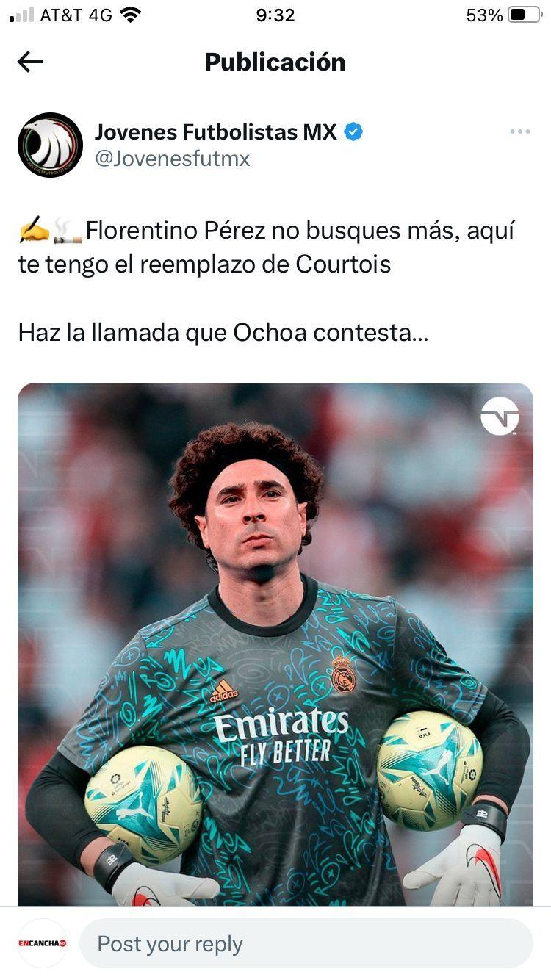Screen dimensions: 551x980
Task: Tap the cellular signal bars
Action: pos(22,15)
